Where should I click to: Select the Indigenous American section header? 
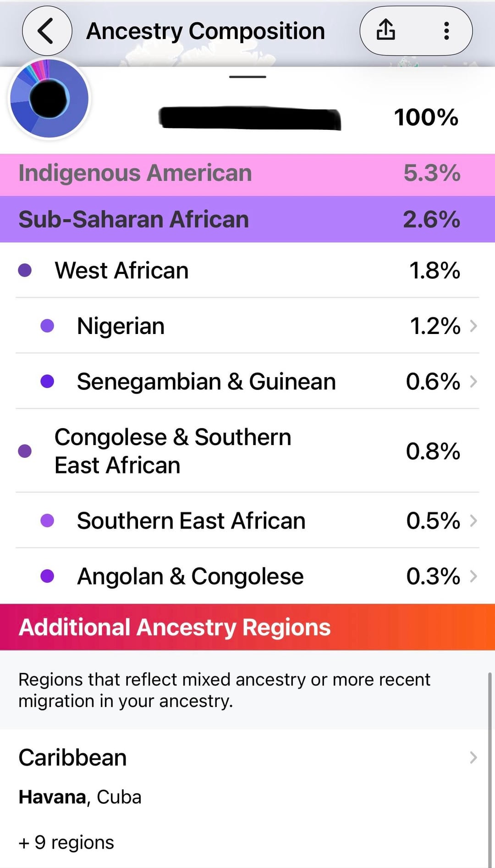point(247,174)
